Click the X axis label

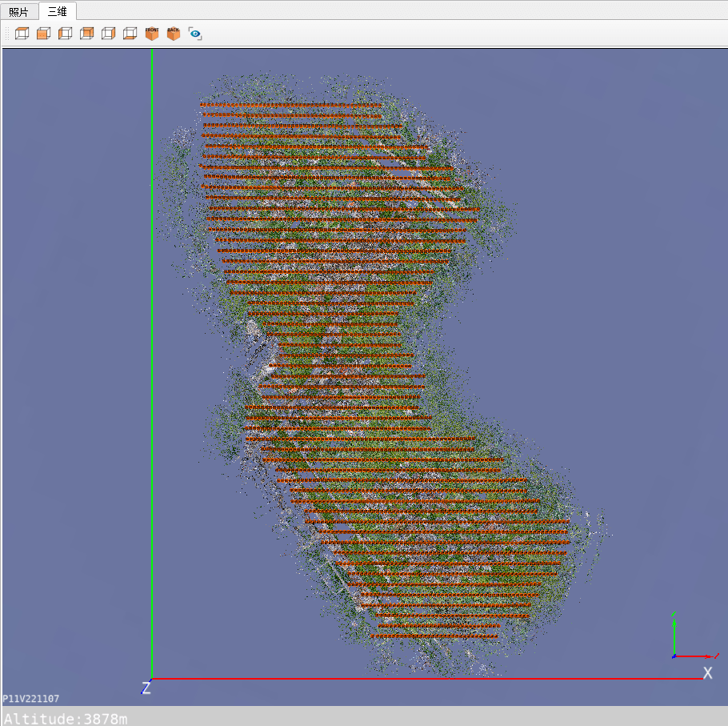click(707, 672)
